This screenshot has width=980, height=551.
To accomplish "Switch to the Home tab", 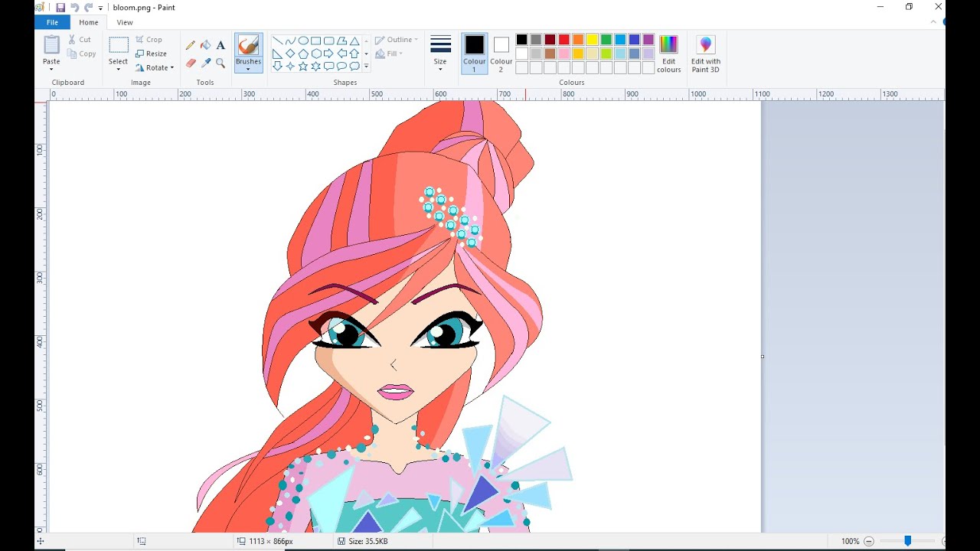I will 89,22.
